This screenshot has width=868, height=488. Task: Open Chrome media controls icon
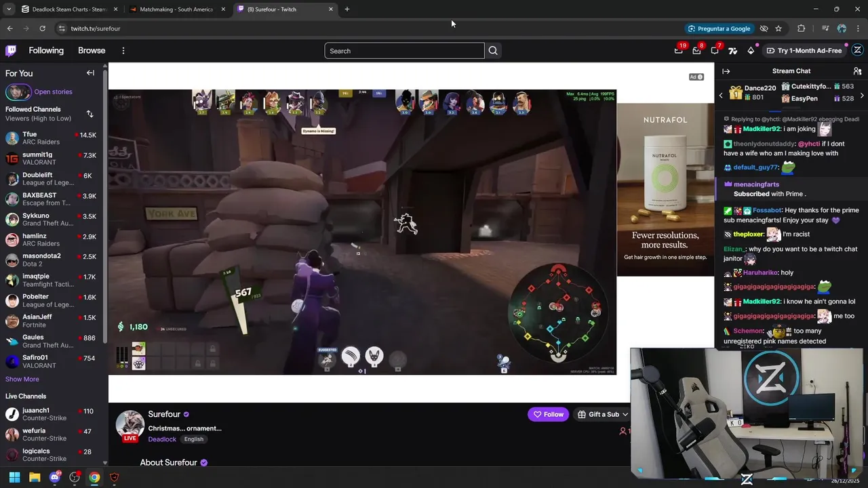click(825, 28)
